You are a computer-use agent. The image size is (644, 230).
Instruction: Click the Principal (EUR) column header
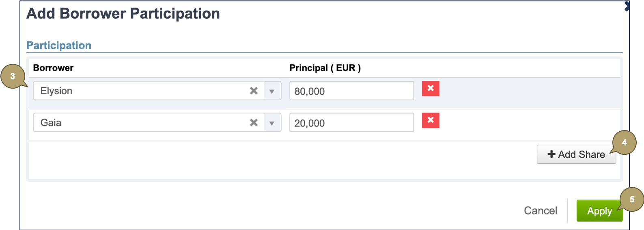tap(325, 68)
